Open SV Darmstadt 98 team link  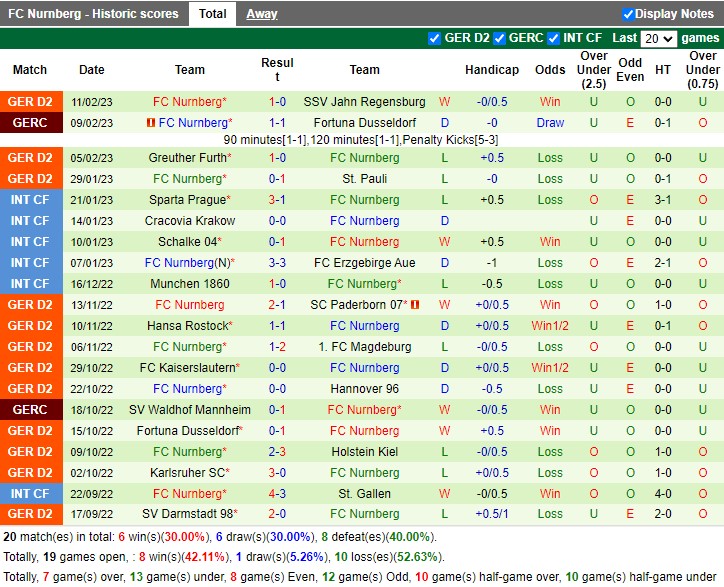point(187,514)
